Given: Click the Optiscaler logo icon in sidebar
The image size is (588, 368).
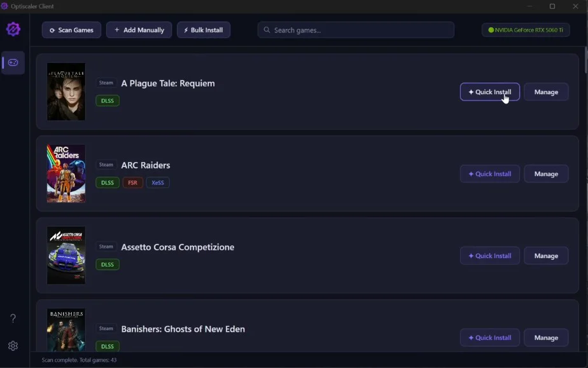Looking at the screenshot, I should pyautogui.click(x=13, y=29).
